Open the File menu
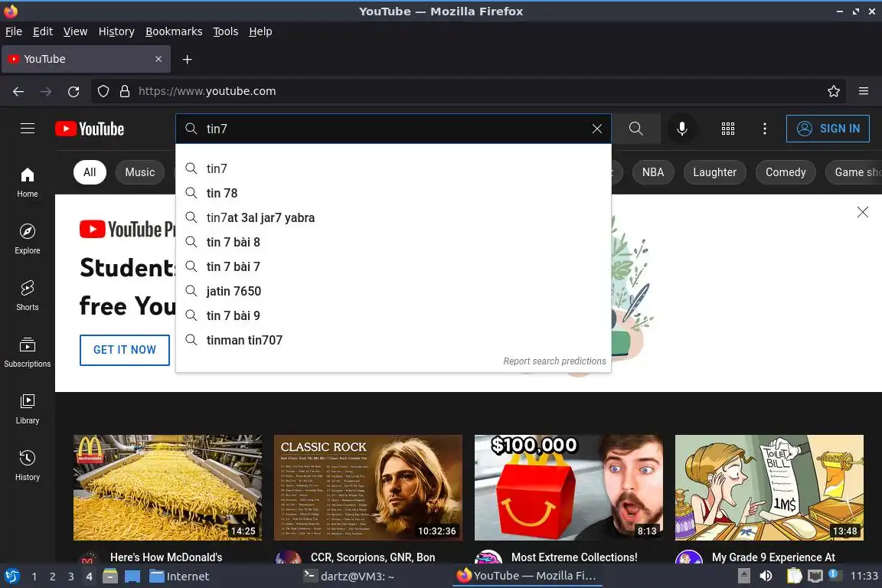This screenshot has width=882, height=588. coord(14,31)
